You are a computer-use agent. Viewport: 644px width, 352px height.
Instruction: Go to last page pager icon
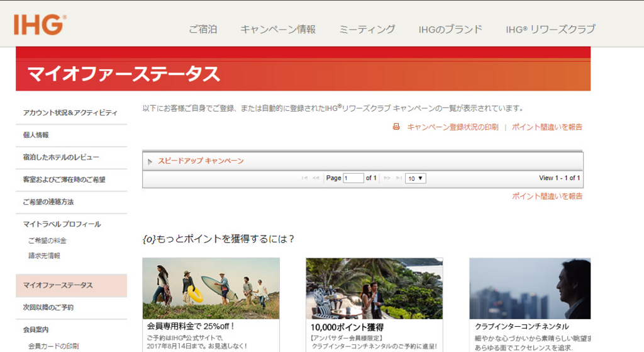pos(398,178)
